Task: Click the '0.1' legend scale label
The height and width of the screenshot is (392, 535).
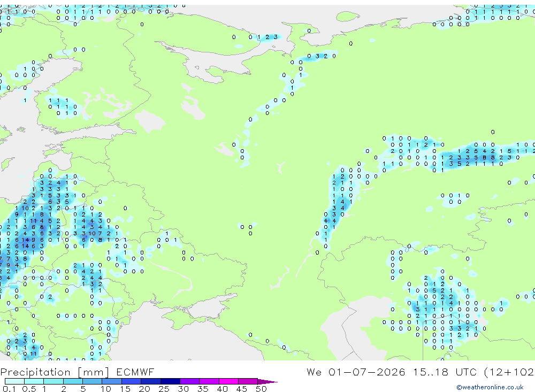Action: (9, 389)
